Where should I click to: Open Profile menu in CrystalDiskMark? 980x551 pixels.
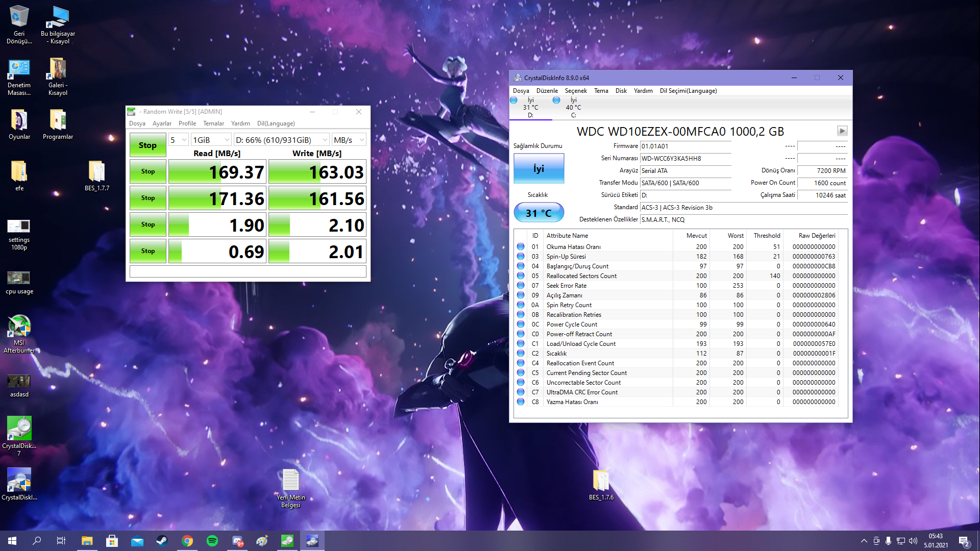pyautogui.click(x=187, y=123)
